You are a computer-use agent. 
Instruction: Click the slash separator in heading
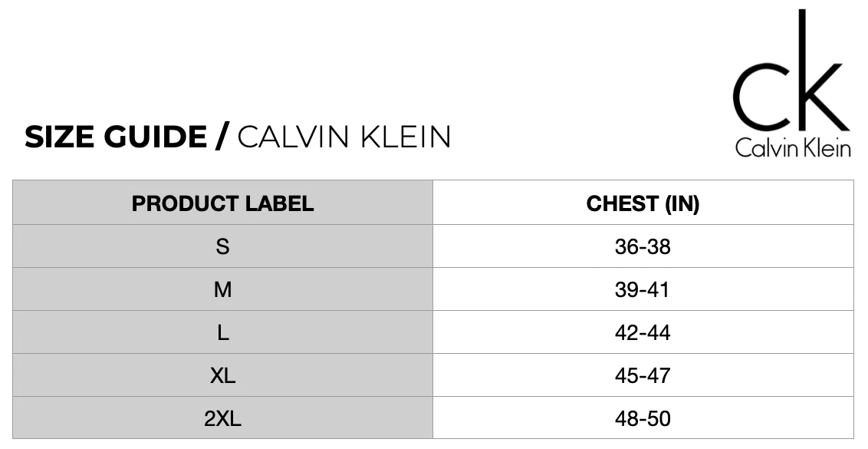point(222,137)
